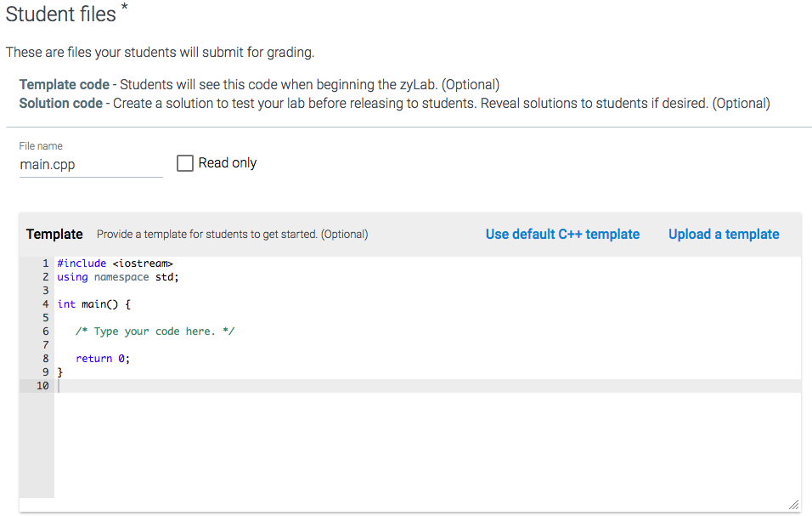
Task: Enable the Read only checkbox
Action: (185, 163)
